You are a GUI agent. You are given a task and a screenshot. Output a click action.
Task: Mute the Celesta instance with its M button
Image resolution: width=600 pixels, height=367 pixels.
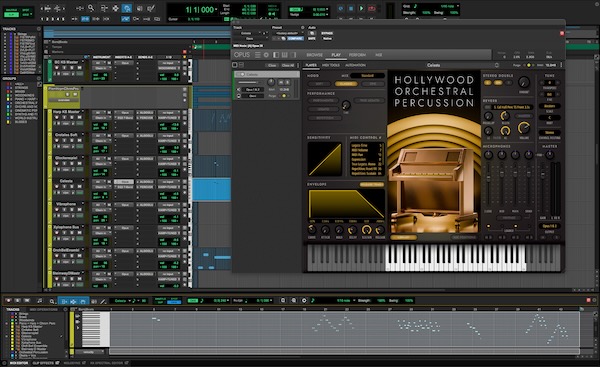pos(281,82)
